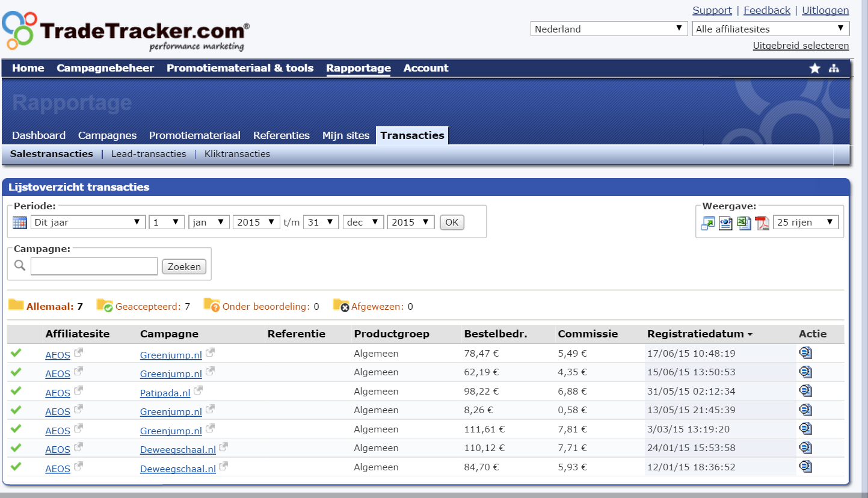This screenshot has height=498, width=868.
Task: Open the Account menu
Action: pos(426,68)
